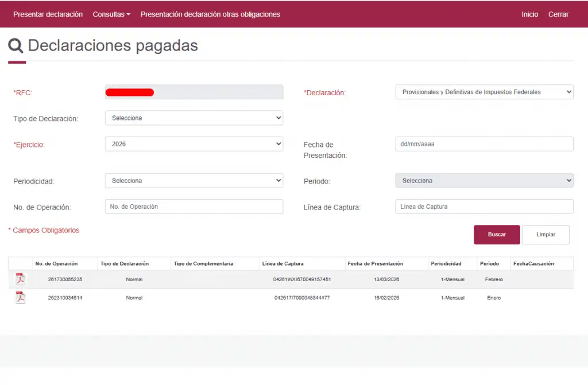
Task: Focus the Fecha de Presentación date field
Action: [484, 144]
